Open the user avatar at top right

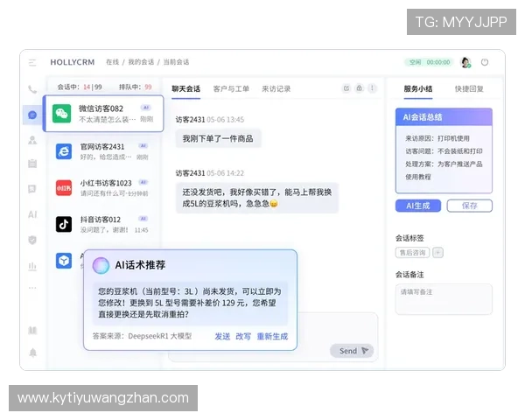click(465, 62)
